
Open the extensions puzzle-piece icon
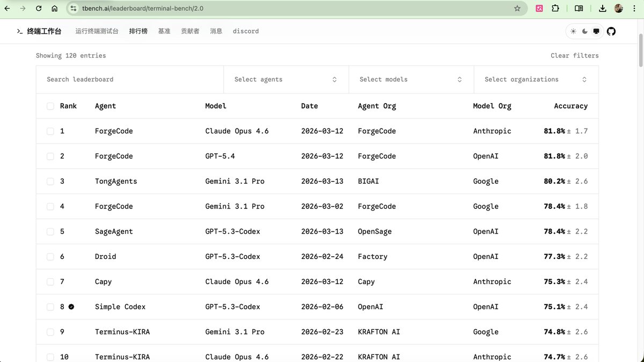555,9
